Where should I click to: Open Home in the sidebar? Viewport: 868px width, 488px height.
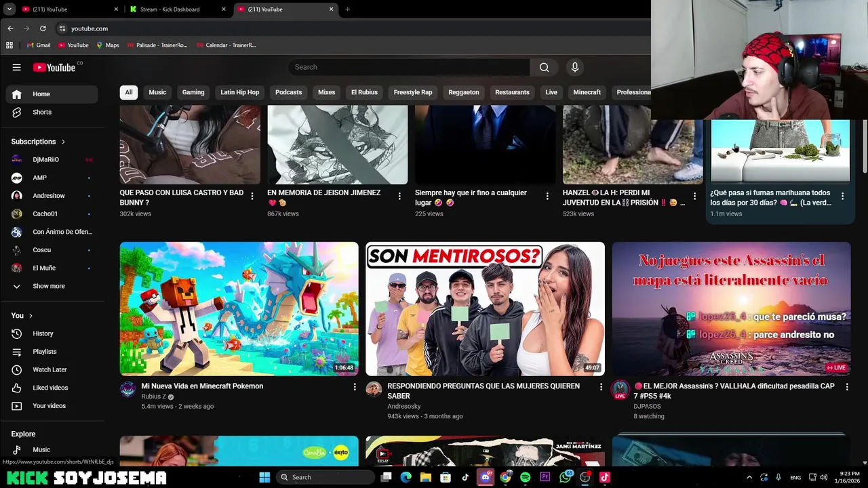[x=52, y=94]
